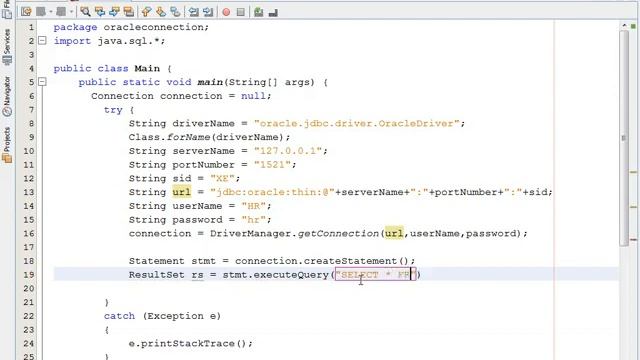
Task: Jump to Next Bookmark icon
Action: [x=161, y=12]
